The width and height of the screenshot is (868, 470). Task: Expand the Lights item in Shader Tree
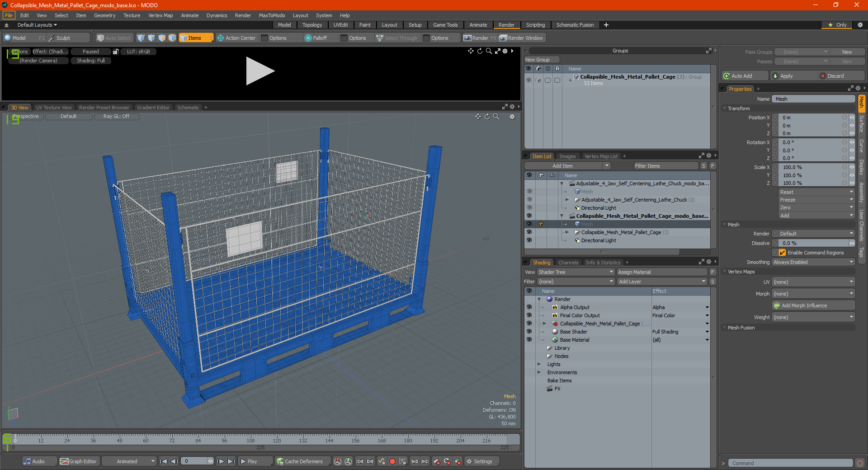click(539, 364)
